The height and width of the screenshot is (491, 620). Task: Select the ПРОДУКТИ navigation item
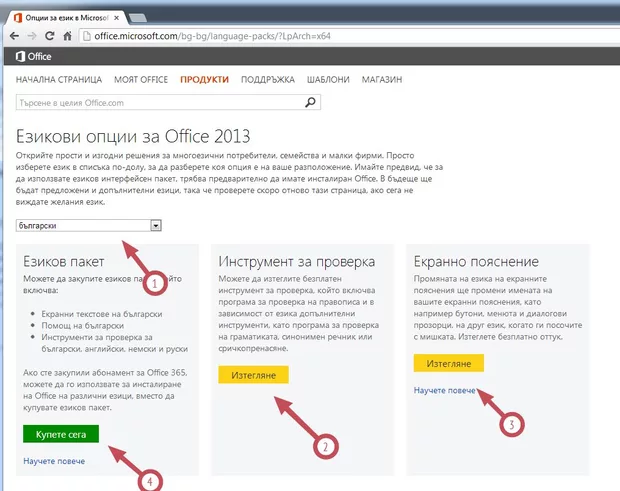pos(204,80)
